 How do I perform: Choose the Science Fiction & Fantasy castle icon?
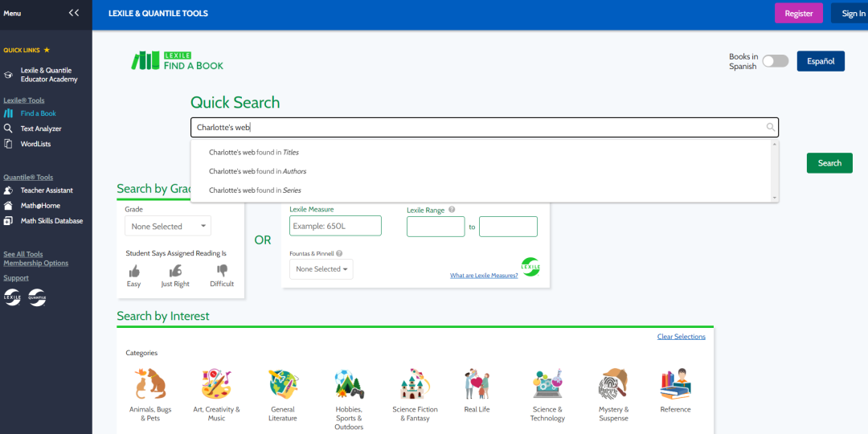416,384
